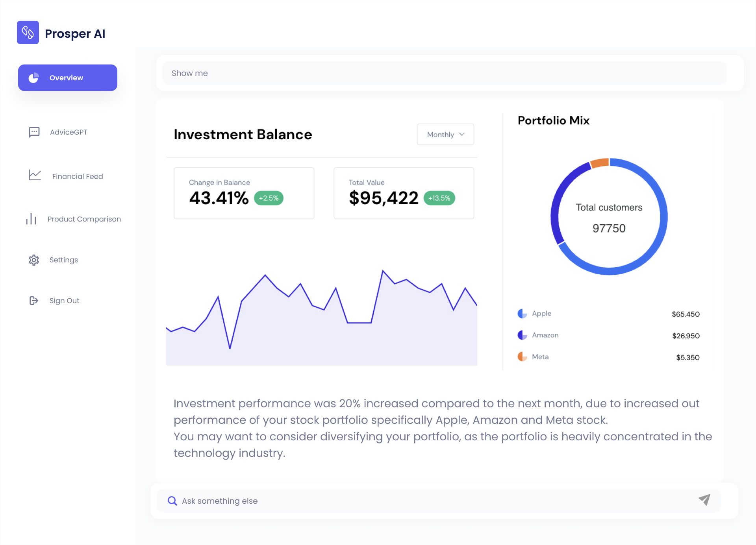The width and height of the screenshot is (756, 545).
Task: Select the Meta orange legend swatch
Action: point(522,357)
